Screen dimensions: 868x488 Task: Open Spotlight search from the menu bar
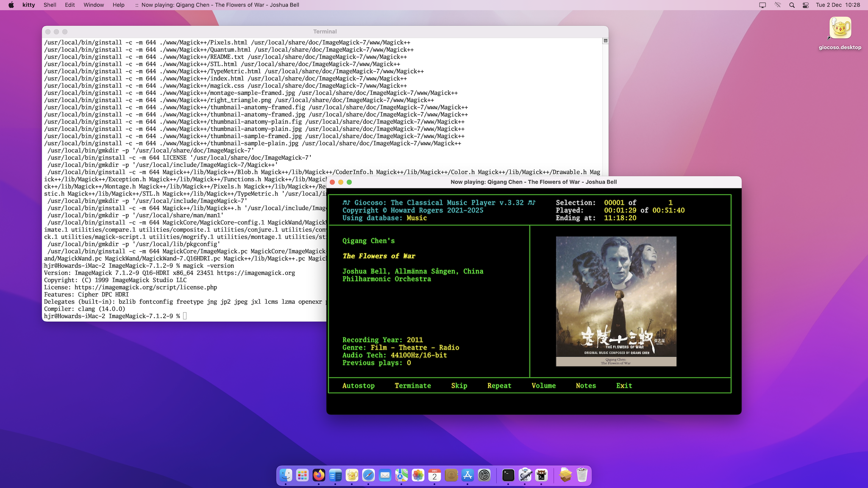tap(791, 5)
